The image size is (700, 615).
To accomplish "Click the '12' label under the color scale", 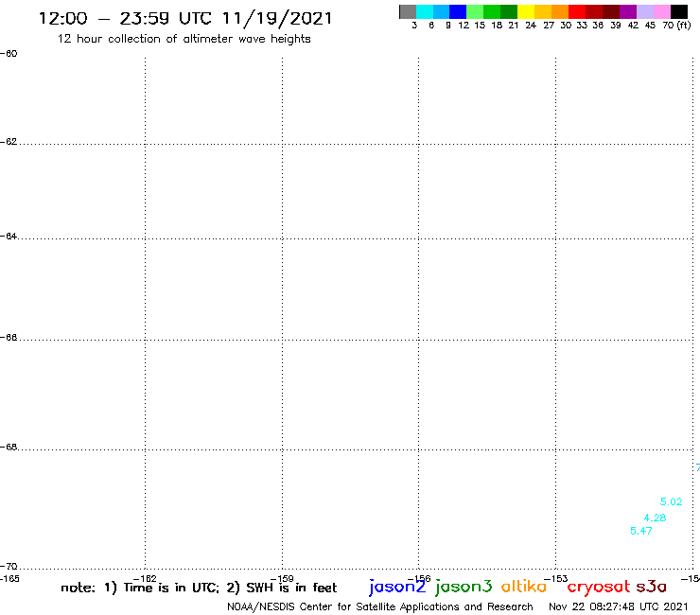I will [464, 26].
